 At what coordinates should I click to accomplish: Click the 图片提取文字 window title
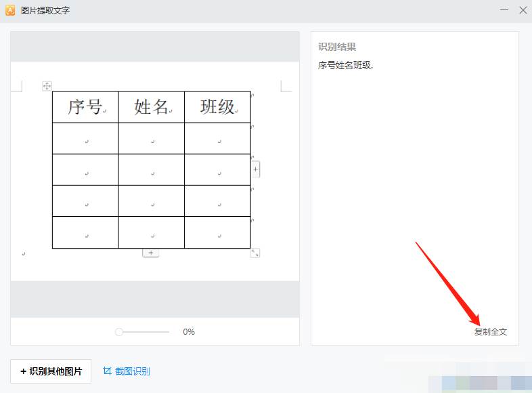45,11
